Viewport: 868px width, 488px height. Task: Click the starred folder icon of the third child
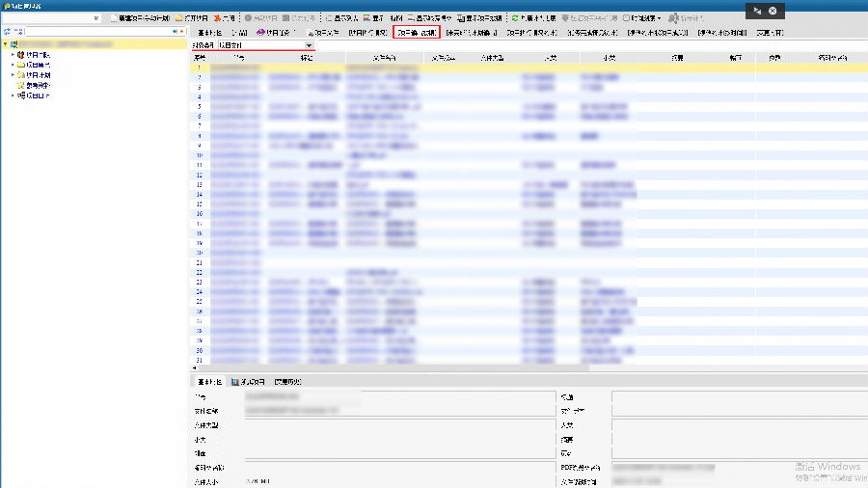(21, 74)
